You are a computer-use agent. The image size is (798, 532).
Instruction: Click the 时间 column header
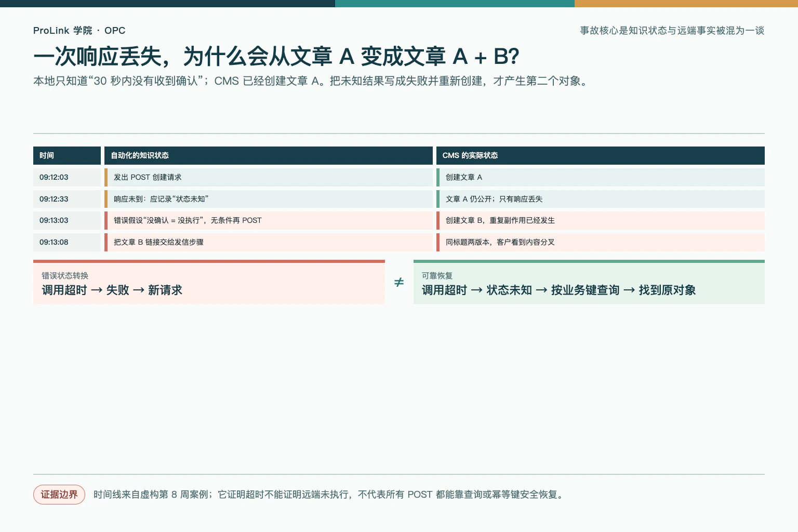(x=67, y=155)
